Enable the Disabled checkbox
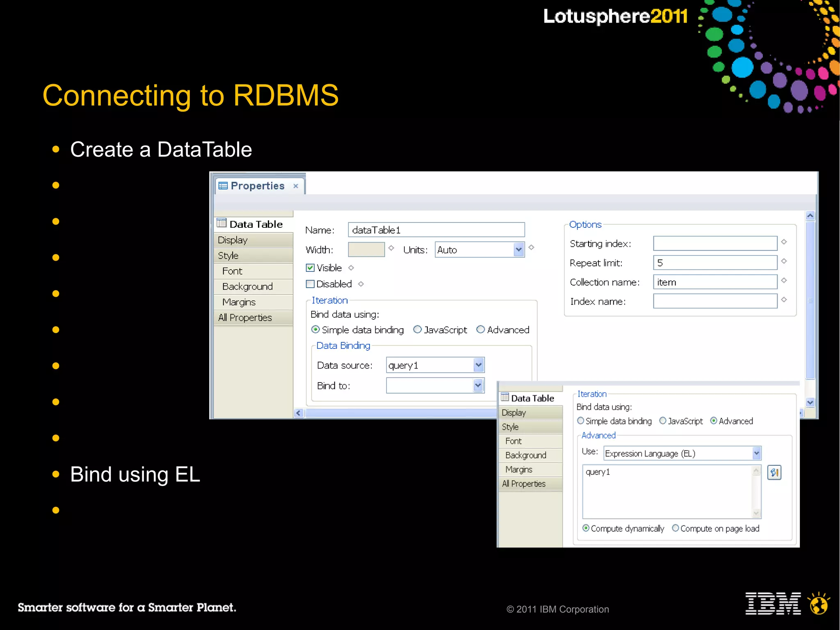 pyautogui.click(x=310, y=284)
